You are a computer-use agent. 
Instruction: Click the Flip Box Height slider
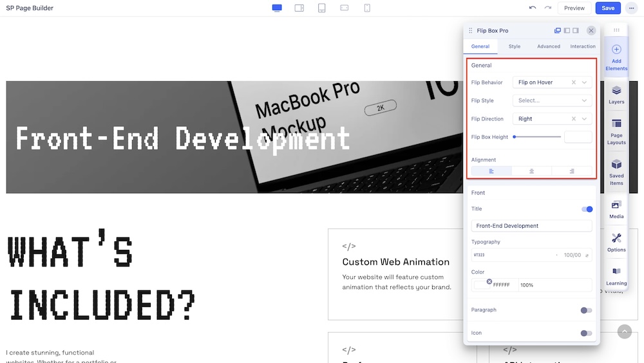[x=537, y=137]
